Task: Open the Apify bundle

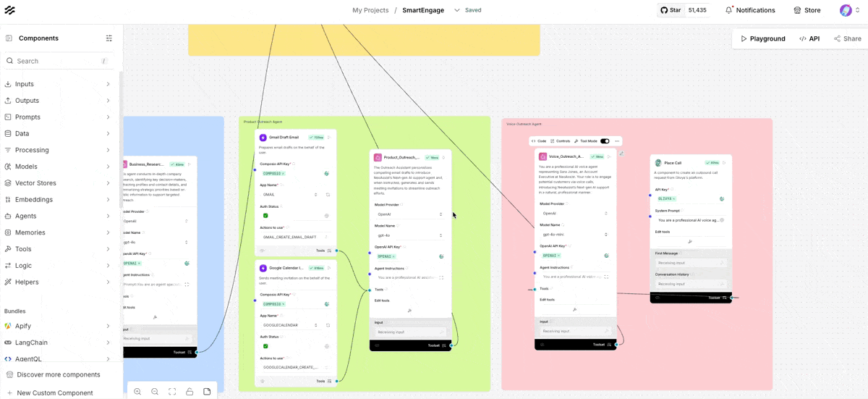Action: pyautogui.click(x=58, y=326)
